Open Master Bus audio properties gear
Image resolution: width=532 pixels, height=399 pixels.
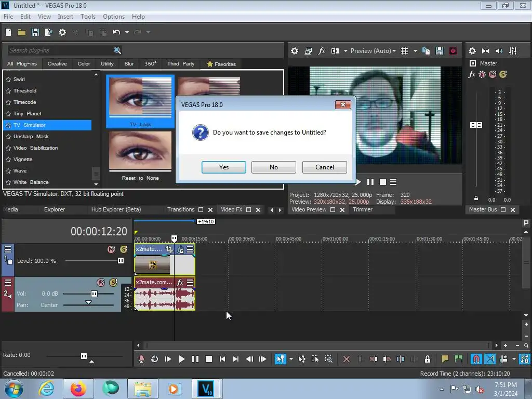(x=472, y=51)
